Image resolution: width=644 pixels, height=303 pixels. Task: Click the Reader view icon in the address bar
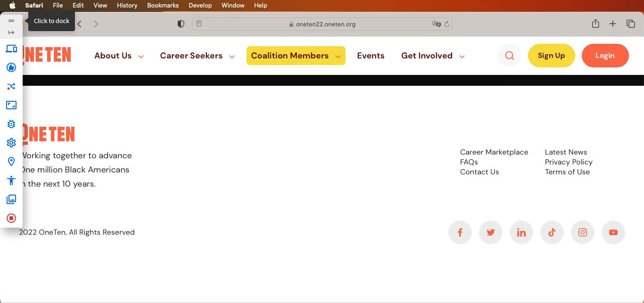pos(199,24)
